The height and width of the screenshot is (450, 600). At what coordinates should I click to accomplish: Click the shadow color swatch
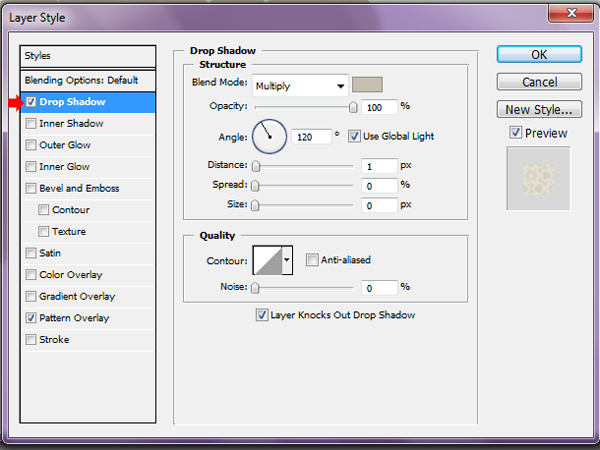(367, 84)
